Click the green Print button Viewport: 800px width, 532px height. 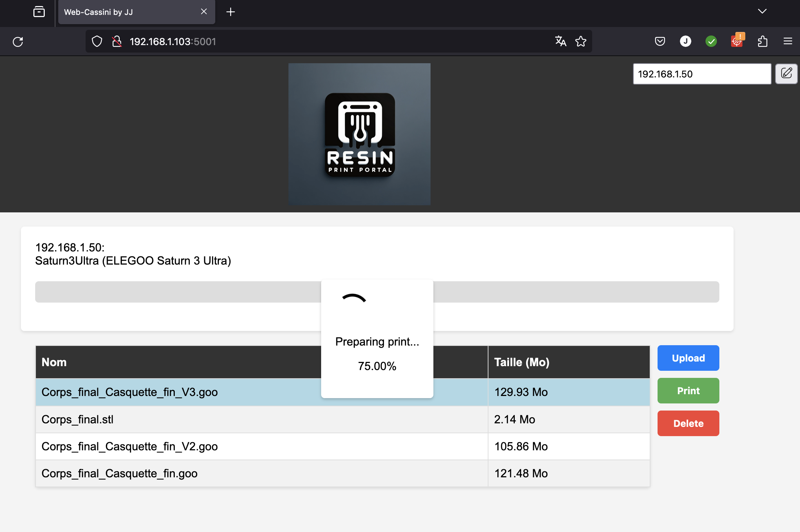[688, 391]
